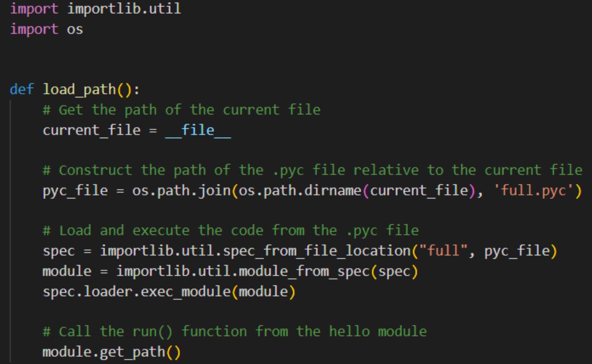This screenshot has width=592, height=364.
Task: Click the load_path function name
Action: [79, 89]
